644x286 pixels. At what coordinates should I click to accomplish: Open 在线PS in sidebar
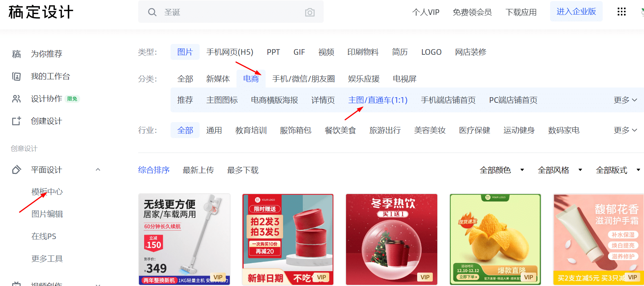click(x=44, y=236)
